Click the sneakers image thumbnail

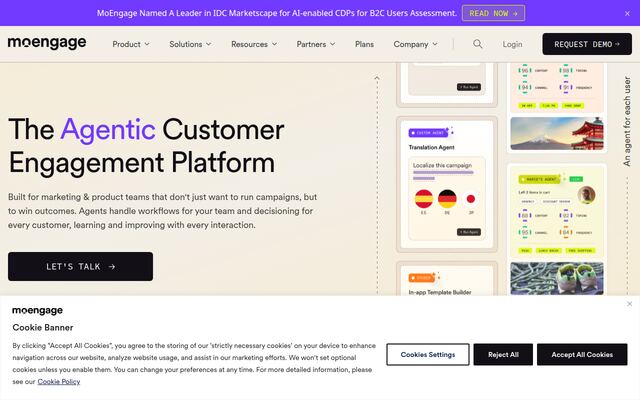(557, 278)
